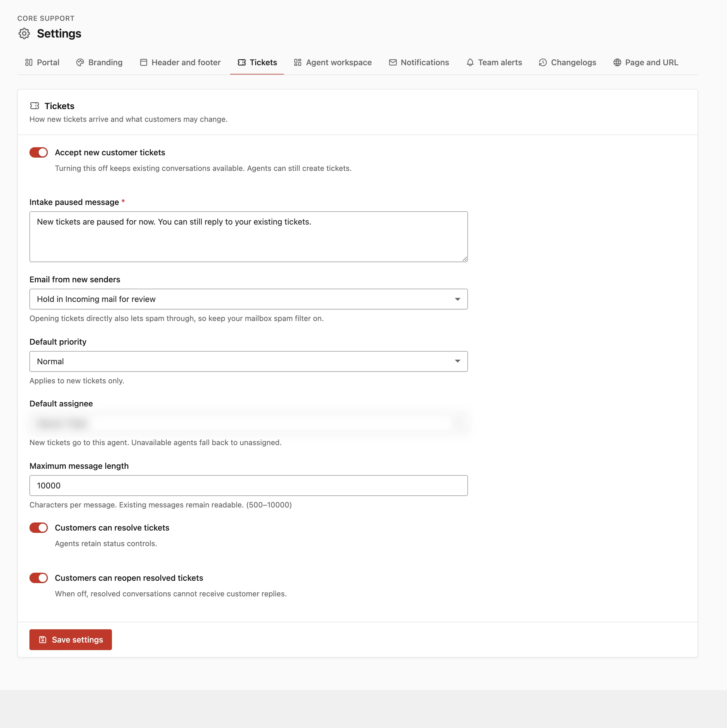Open the Default assignee dropdown
The width and height of the screenshot is (727, 728).
pos(249,423)
